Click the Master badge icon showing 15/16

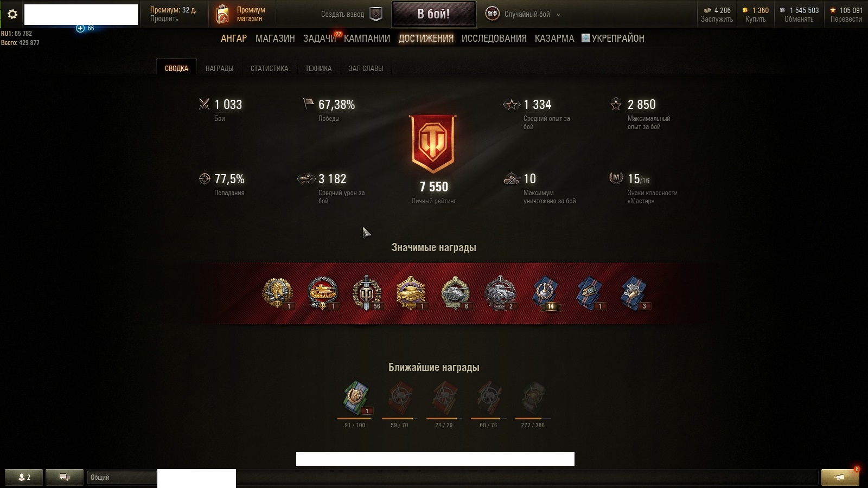(616, 178)
